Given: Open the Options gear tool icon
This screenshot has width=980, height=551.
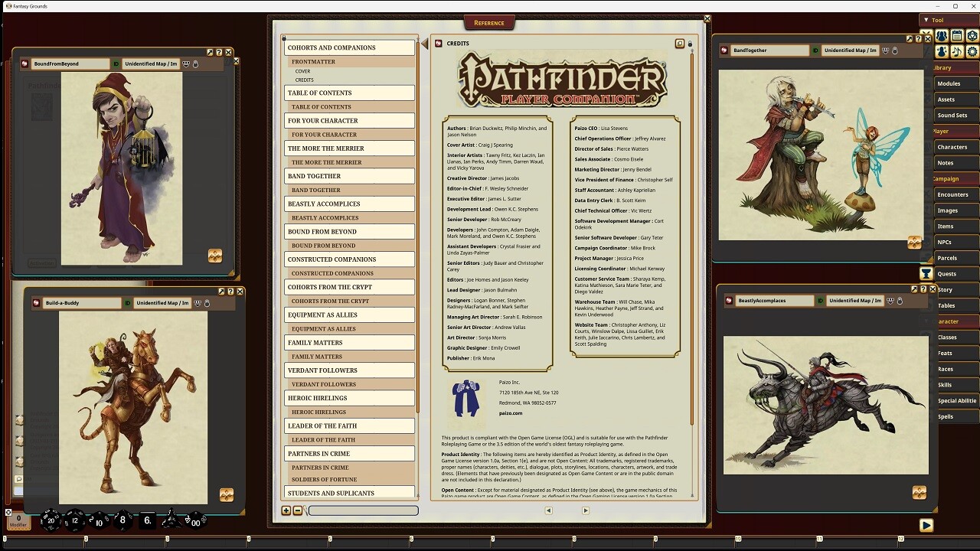Looking at the screenshot, I should click(x=972, y=51).
